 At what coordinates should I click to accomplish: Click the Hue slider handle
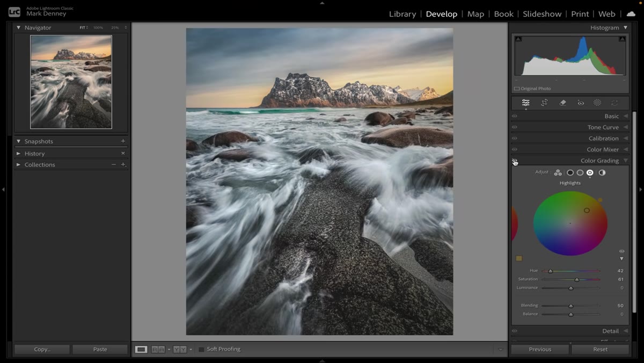[x=550, y=271]
